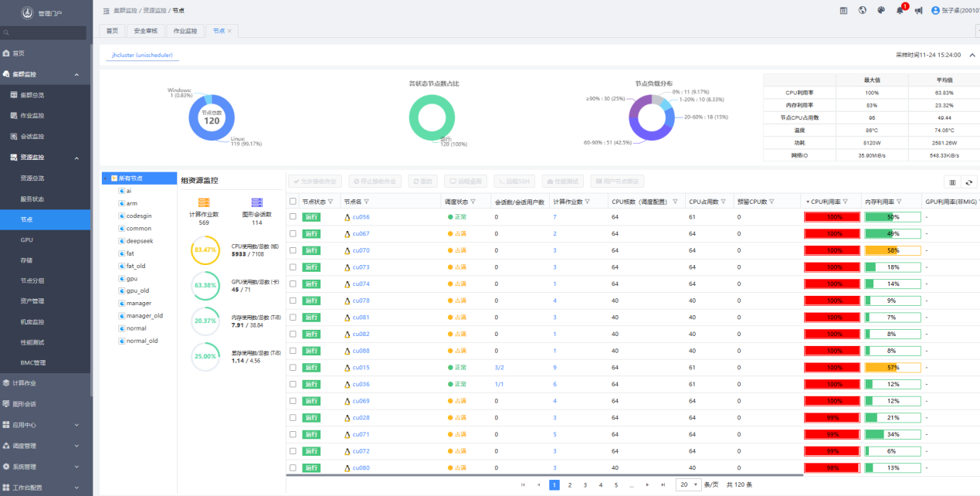Click the table refresh icon
The image size is (980, 496).
click(x=969, y=182)
